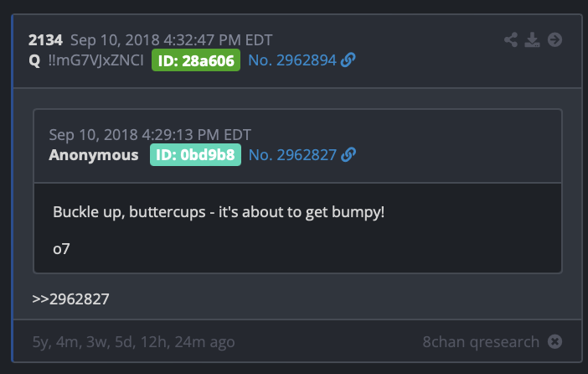Click chain link icon beside No. 2962827

pyautogui.click(x=348, y=154)
